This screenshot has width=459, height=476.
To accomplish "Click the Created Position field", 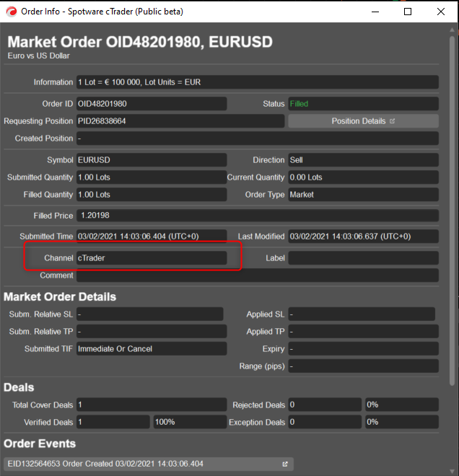I will pyautogui.click(x=258, y=138).
